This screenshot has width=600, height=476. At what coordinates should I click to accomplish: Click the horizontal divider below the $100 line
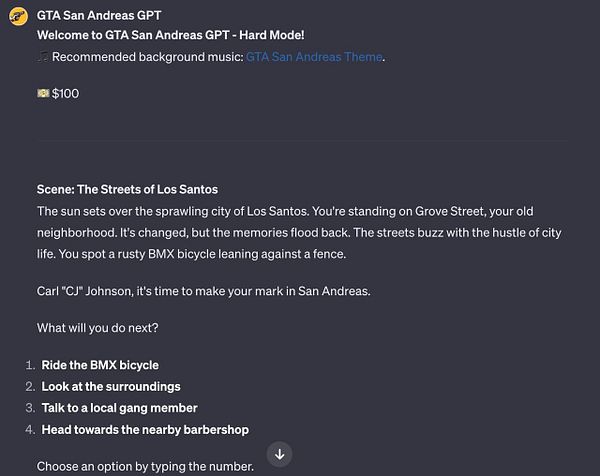(299, 141)
